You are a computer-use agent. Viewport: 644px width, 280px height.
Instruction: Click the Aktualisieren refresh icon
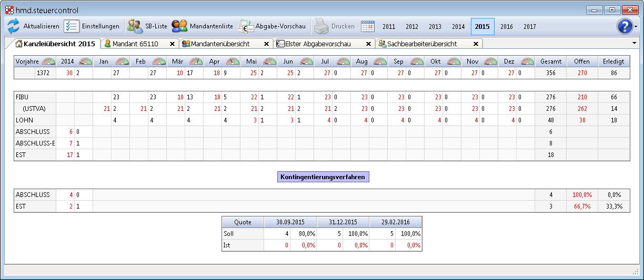click(14, 26)
